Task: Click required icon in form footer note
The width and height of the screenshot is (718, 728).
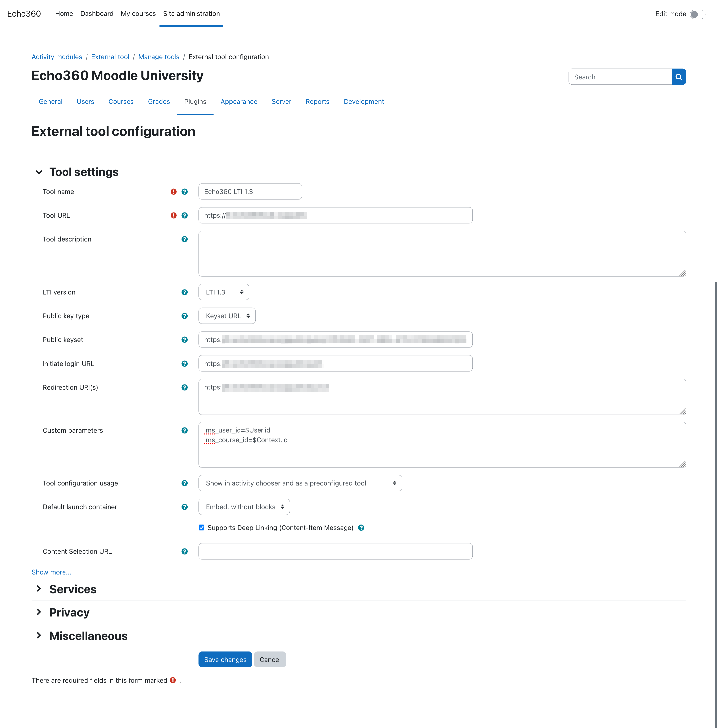Action: click(173, 680)
